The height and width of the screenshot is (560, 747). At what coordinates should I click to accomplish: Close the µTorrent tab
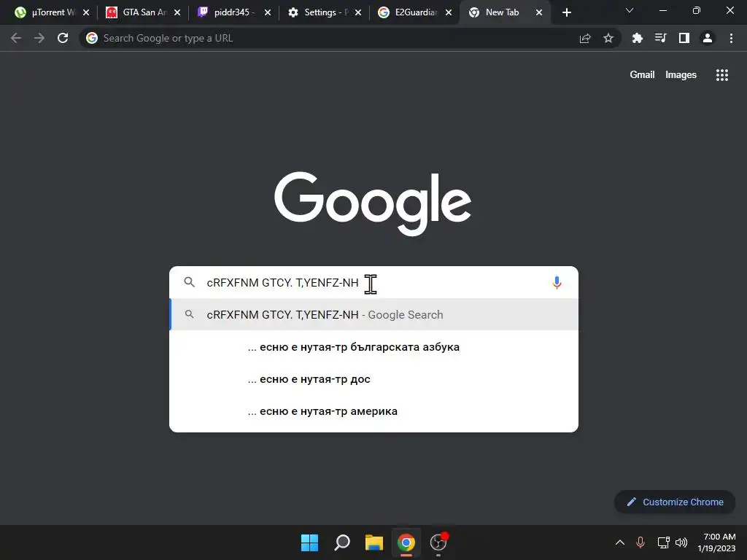(86, 12)
